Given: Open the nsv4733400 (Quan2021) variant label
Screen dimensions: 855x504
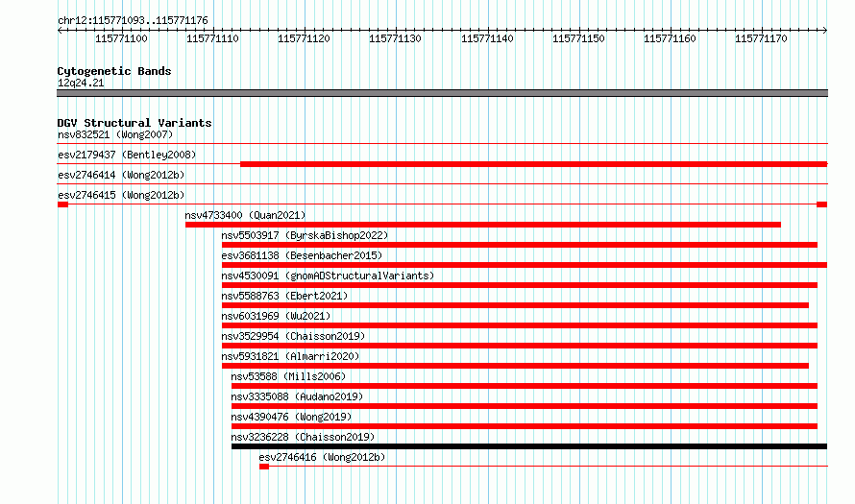Looking at the screenshot, I should click(245, 215).
